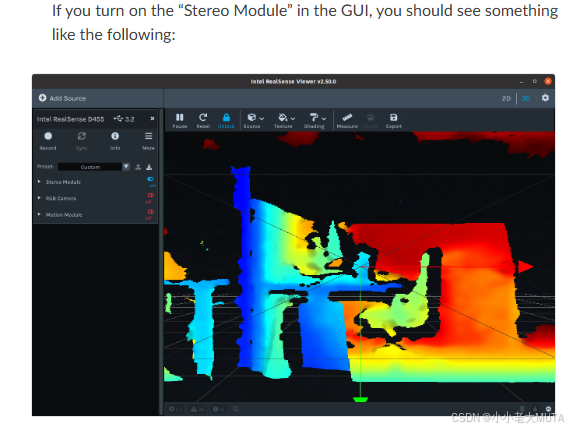Toggle the Stereo Module switch off
The image size is (571, 429).
(150, 179)
